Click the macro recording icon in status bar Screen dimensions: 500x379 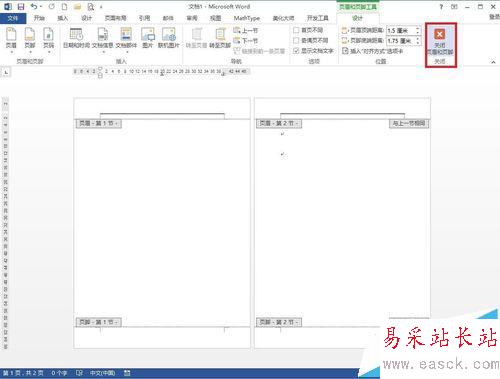tap(127, 373)
